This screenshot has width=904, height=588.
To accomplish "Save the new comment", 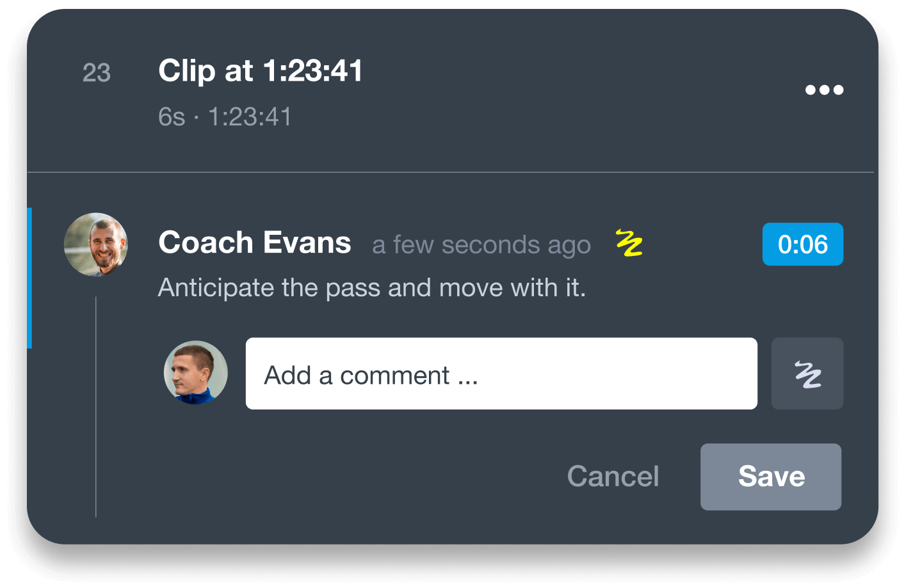I will (x=770, y=477).
